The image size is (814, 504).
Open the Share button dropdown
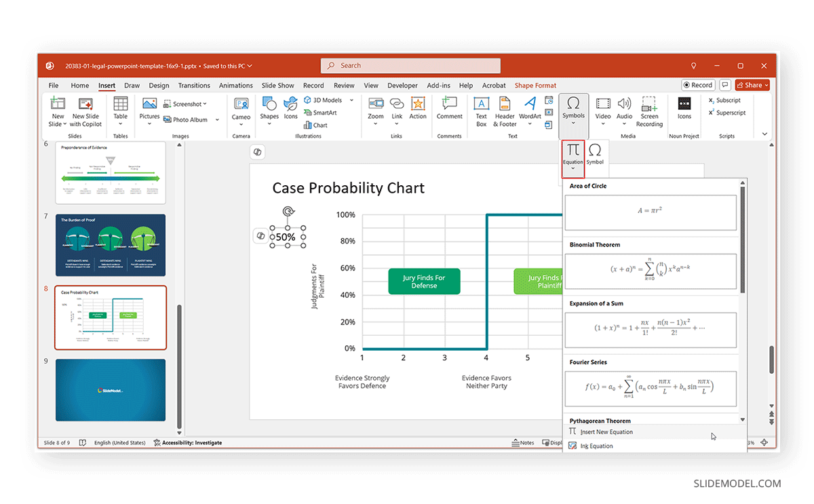[767, 85]
